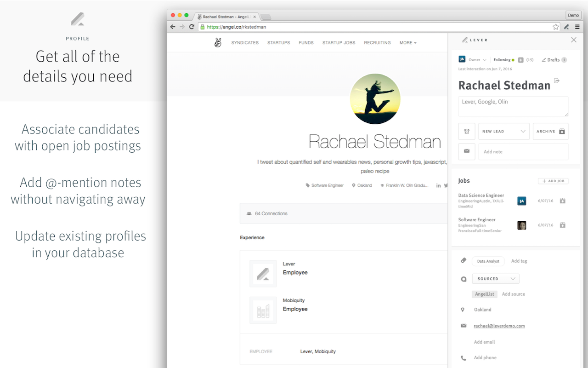Screen dimensions: 588x368
Task: Select the Data Science Engineer job
Action: 481,195
